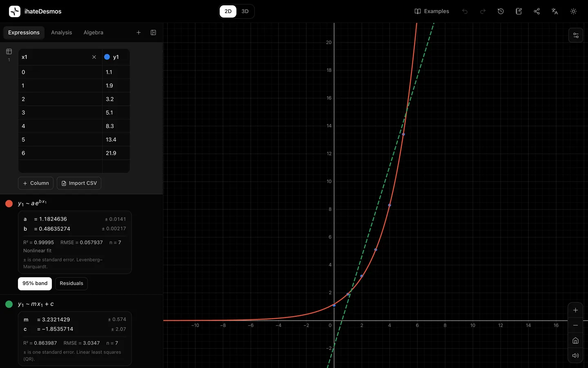Open the notes edit icon
The width and height of the screenshot is (588, 368).
click(519, 11)
